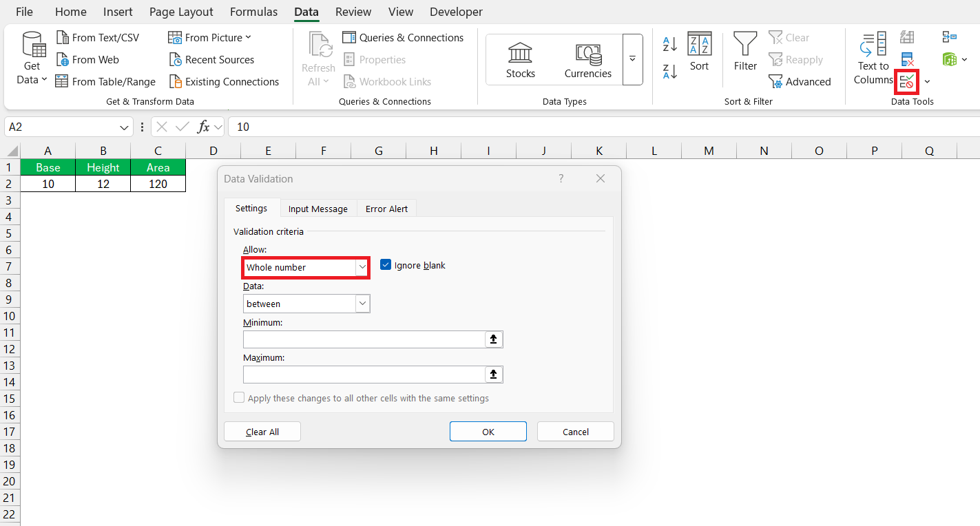Image resolution: width=980 pixels, height=526 pixels.
Task: Expand the Data Model dropdown arrow
Action: pyautogui.click(x=964, y=60)
